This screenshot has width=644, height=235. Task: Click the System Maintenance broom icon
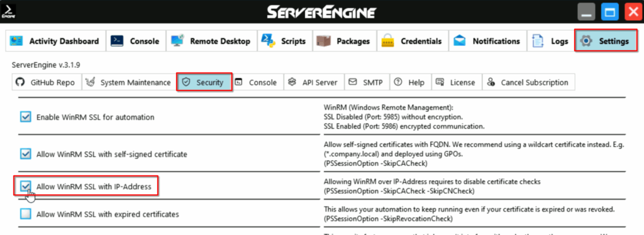point(90,82)
